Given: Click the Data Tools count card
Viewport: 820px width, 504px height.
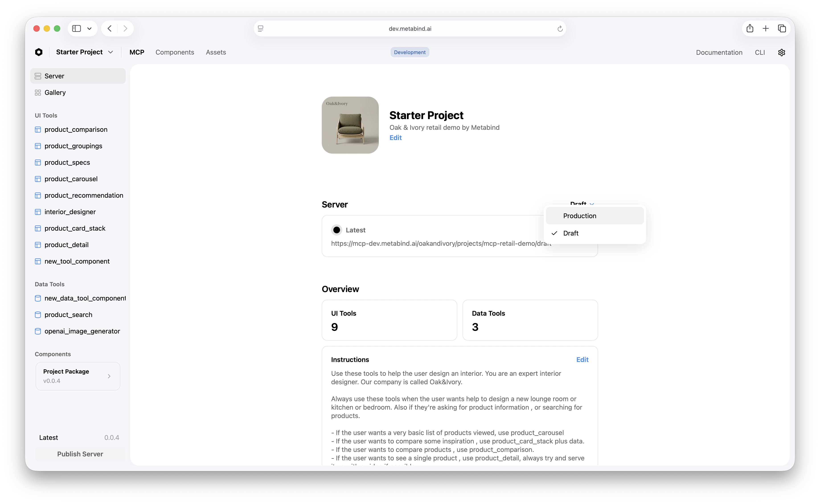Looking at the screenshot, I should 530,320.
